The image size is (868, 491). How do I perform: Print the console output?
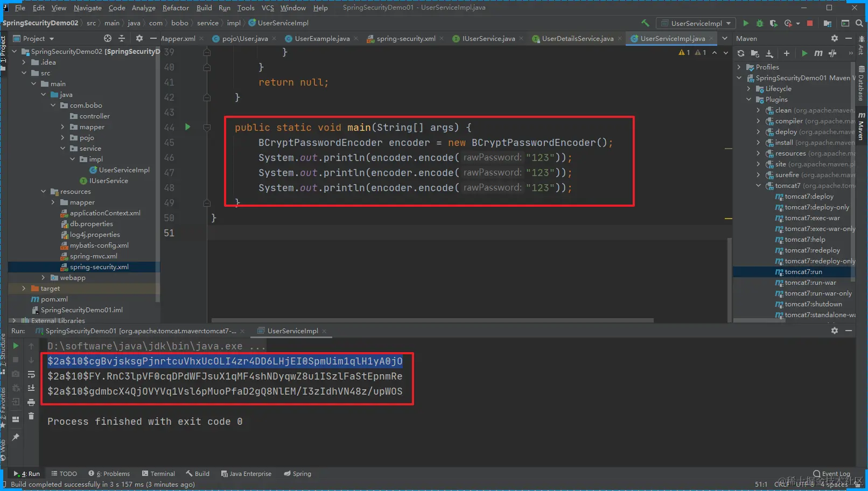(31, 402)
